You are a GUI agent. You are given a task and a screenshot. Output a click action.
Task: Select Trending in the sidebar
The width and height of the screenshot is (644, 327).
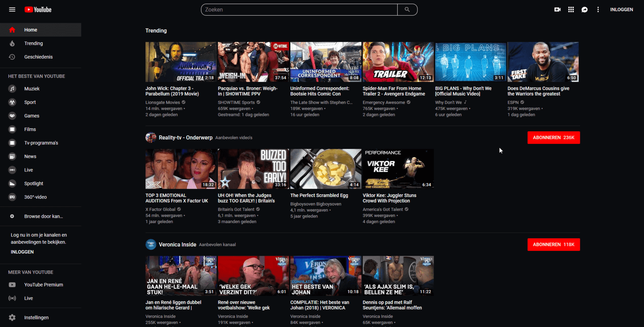click(41, 43)
